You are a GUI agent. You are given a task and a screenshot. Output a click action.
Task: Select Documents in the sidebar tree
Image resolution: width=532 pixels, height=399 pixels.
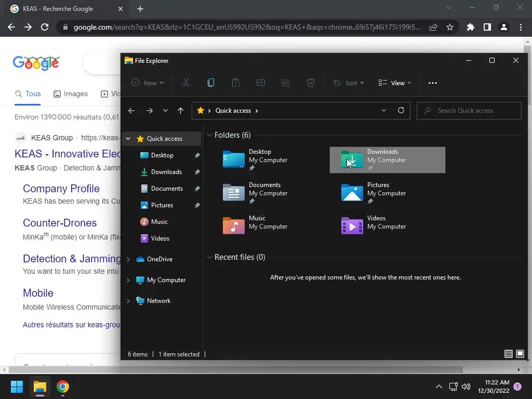coord(167,188)
